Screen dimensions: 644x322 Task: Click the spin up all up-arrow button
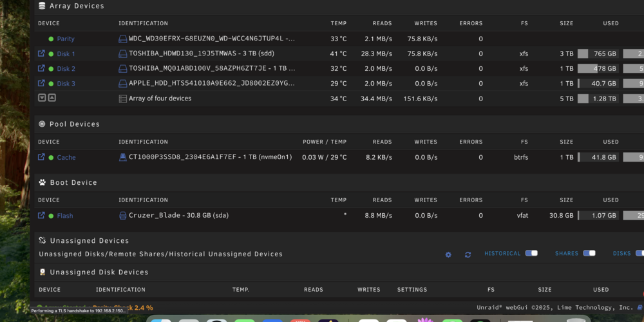[x=52, y=98]
